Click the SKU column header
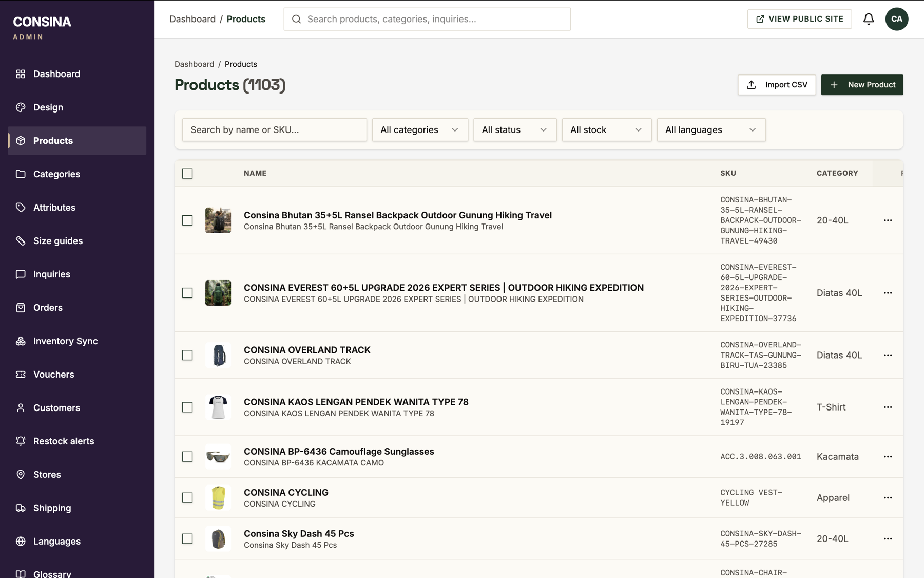 (728, 173)
